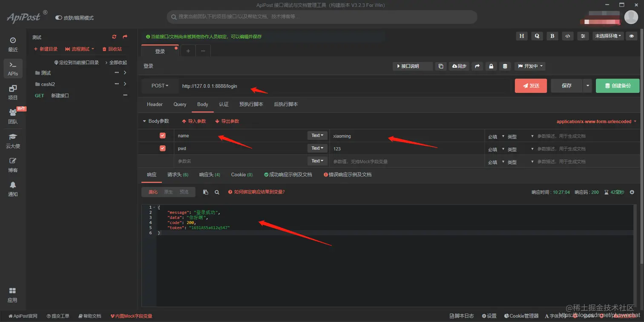Click the red 发送 send button
Viewport: 644px width, 322px height.
(531, 85)
